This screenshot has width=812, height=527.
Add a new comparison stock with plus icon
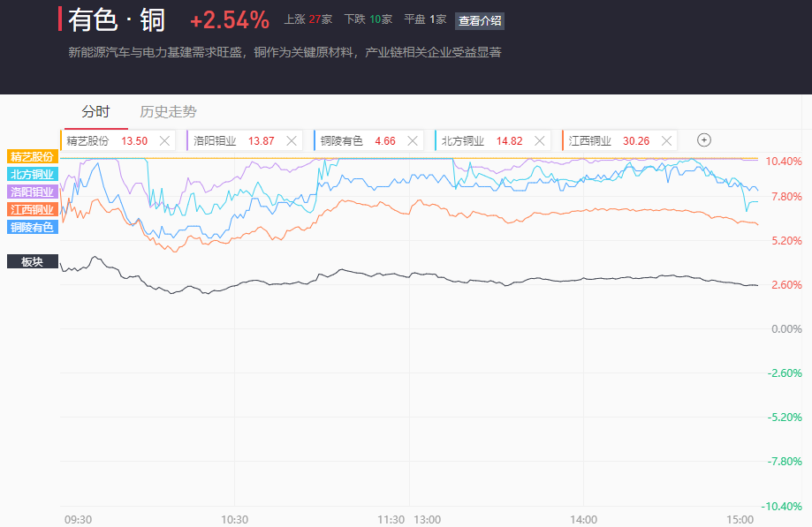coord(704,139)
